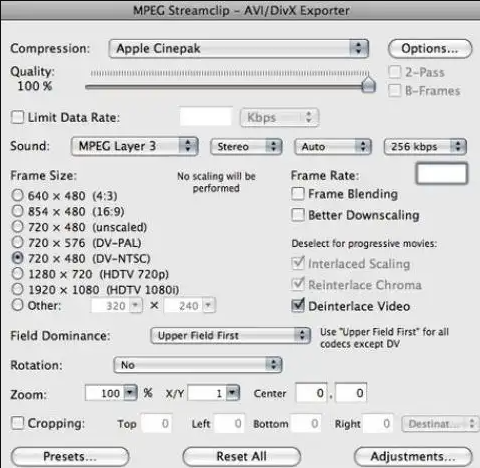Click the Presets... button
Screen dimensions: 480x468
tap(70, 456)
